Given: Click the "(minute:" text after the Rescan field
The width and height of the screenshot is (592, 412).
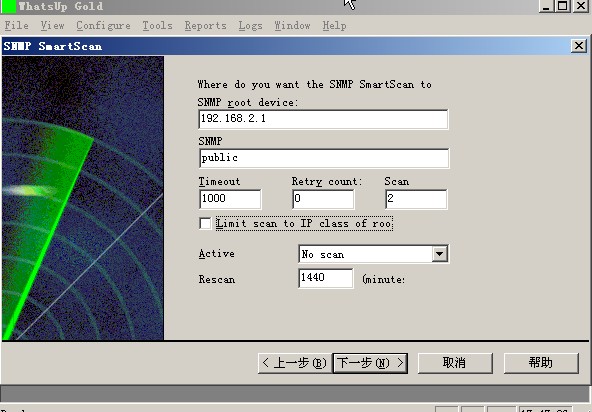Looking at the screenshot, I should pos(384,280).
